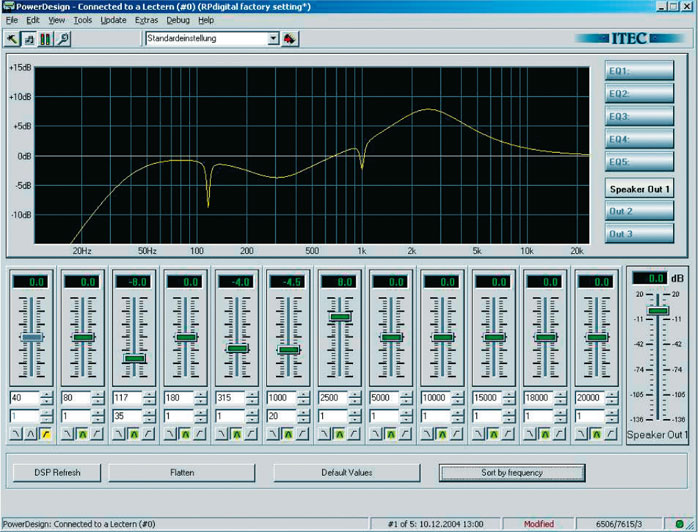
Task: Click the hammer tool icon in toolbar
Action: [13, 39]
